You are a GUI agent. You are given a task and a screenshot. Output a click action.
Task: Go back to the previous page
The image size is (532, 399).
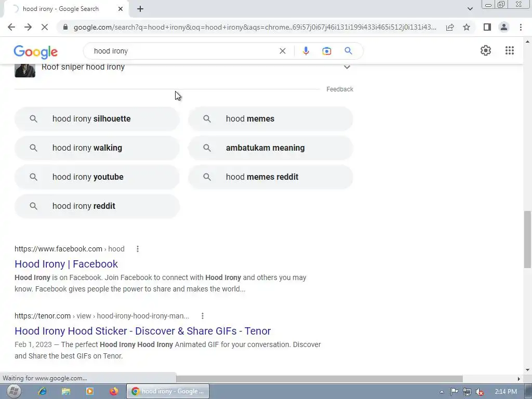[11, 27]
